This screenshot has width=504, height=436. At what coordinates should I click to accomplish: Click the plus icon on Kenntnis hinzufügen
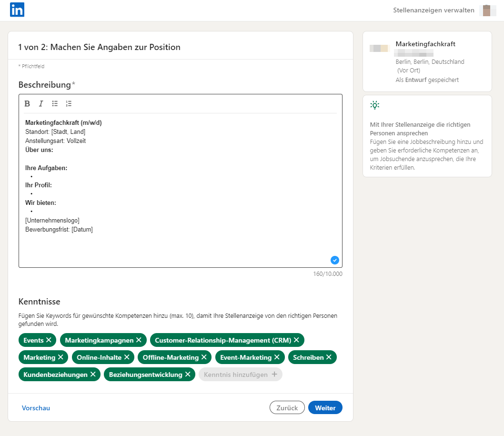pyautogui.click(x=274, y=374)
